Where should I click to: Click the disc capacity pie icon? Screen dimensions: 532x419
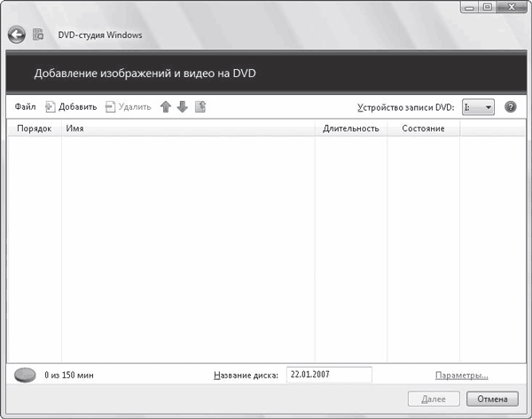(25, 376)
